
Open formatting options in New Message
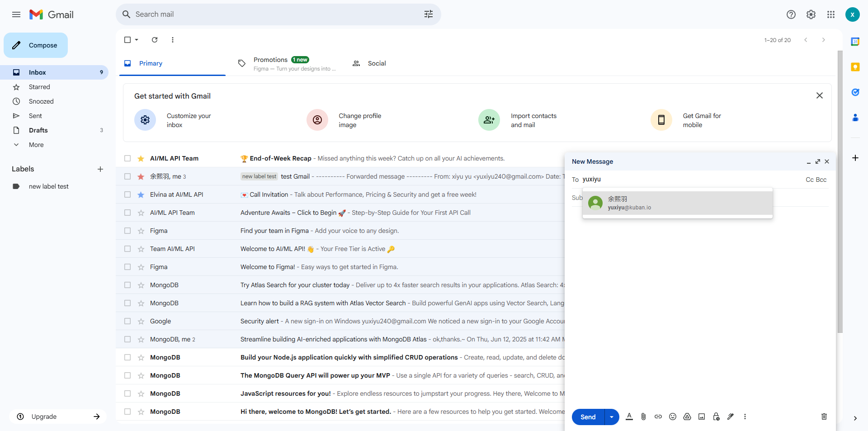[629, 417]
